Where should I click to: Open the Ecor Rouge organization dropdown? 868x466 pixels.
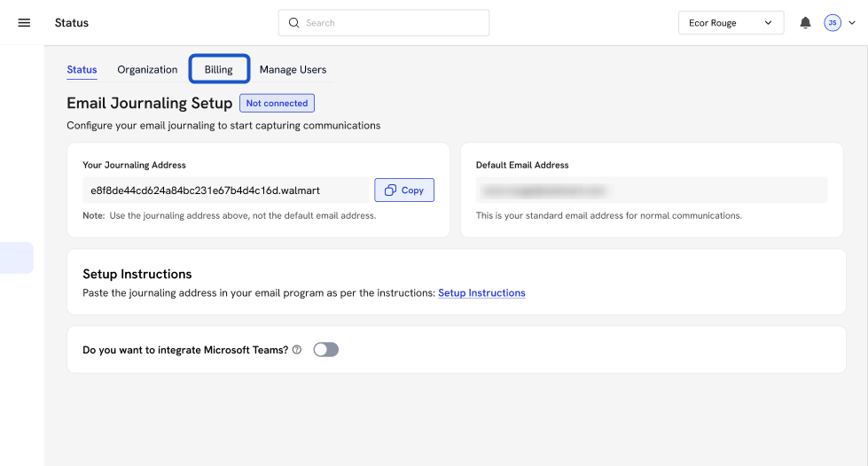tap(731, 23)
